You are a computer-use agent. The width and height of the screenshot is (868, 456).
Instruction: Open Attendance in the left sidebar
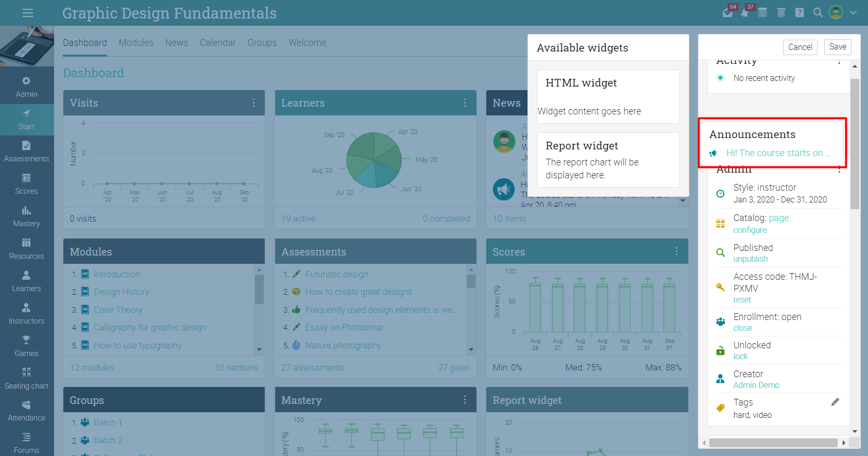click(x=26, y=411)
